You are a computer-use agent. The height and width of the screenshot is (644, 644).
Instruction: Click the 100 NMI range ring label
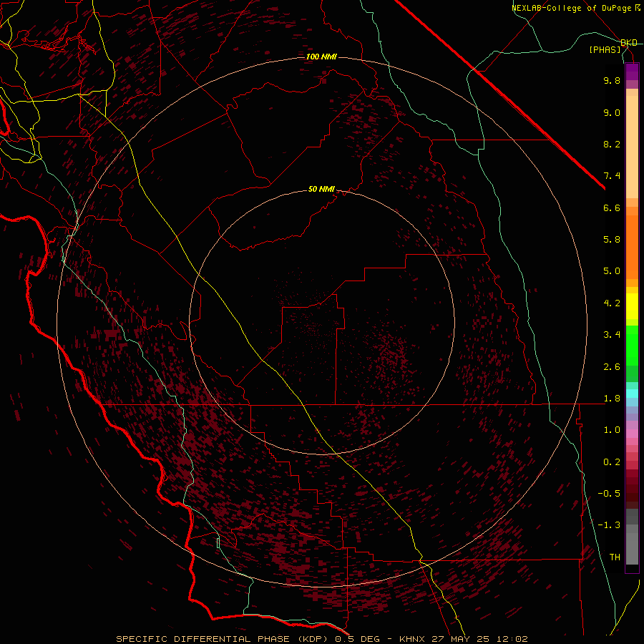321,57
